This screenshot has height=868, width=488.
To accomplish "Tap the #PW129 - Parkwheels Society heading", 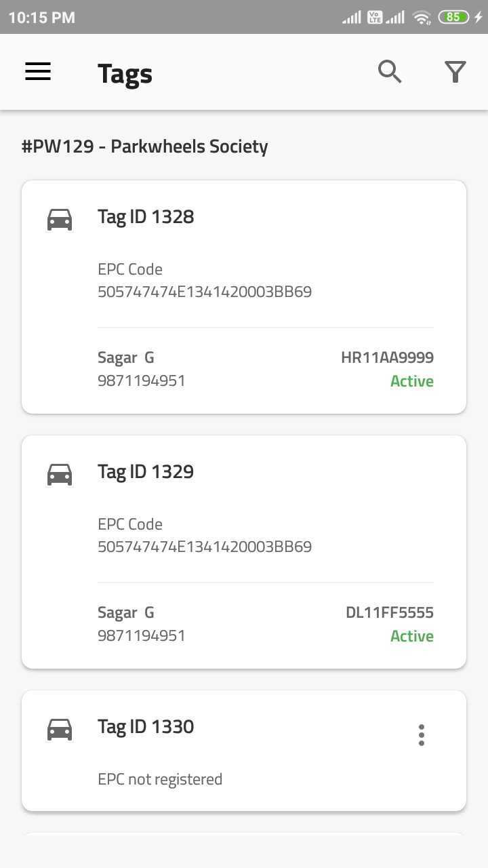I will 145,146.
